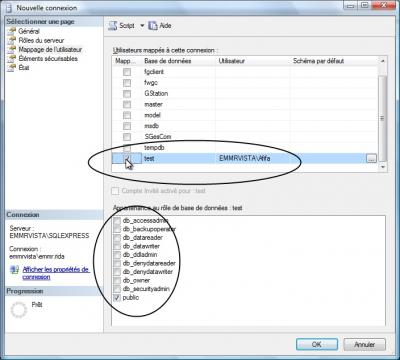Click the Mapp... column header
This screenshot has height=360, width=400.
tap(126, 61)
